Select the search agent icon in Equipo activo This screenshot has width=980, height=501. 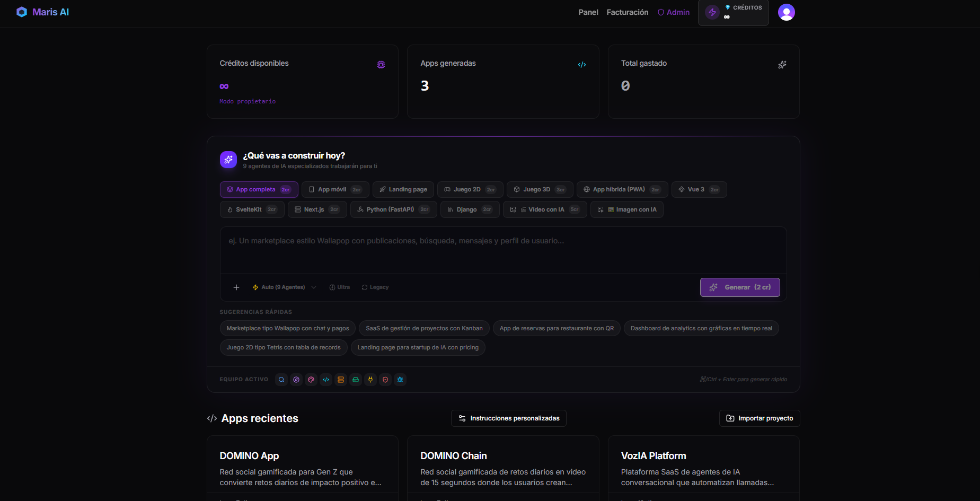click(281, 380)
